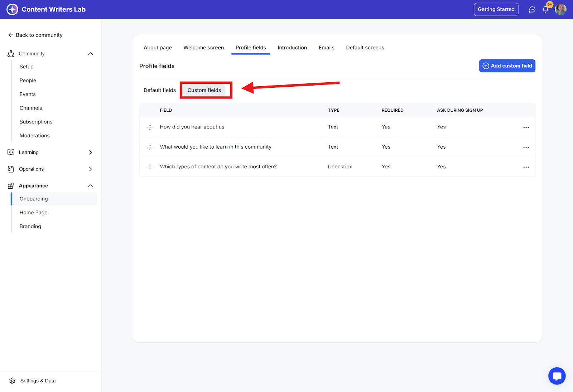Open options for 'What would you like to learn' row
The image size is (573, 392).
(526, 147)
